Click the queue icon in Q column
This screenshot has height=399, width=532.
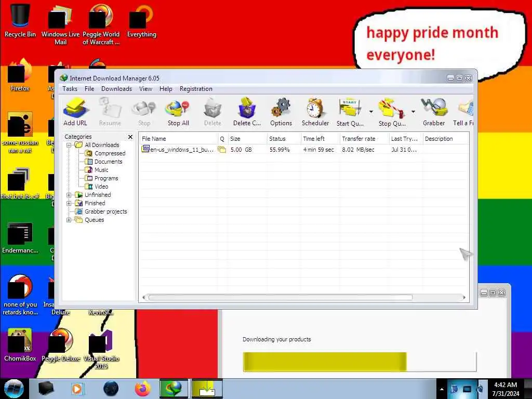click(222, 149)
